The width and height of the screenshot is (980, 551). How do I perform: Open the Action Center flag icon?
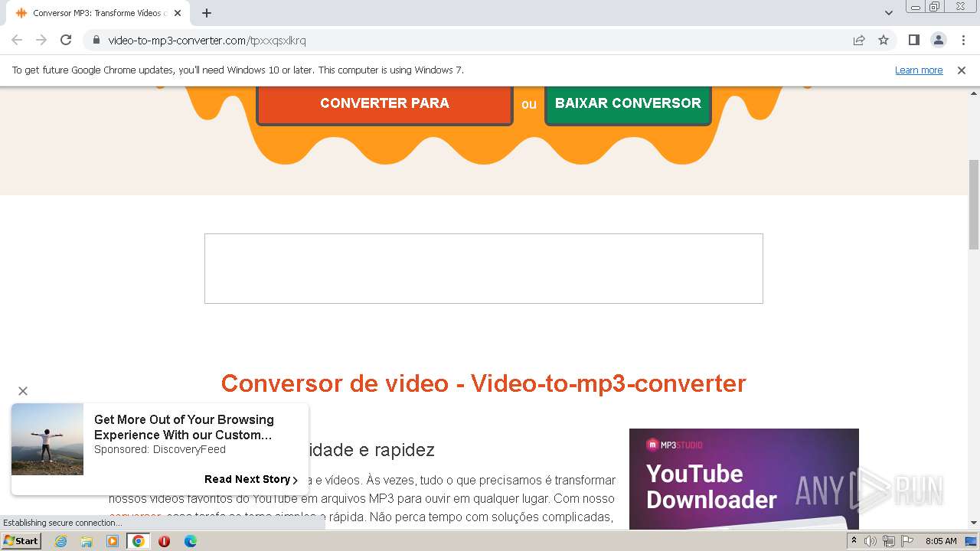[907, 541]
